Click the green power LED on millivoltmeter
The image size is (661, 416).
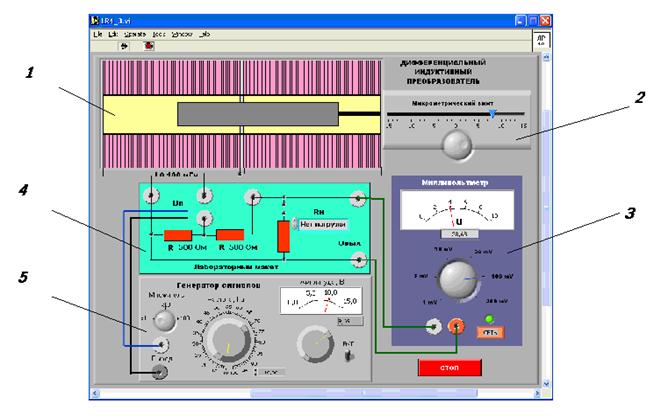click(489, 319)
